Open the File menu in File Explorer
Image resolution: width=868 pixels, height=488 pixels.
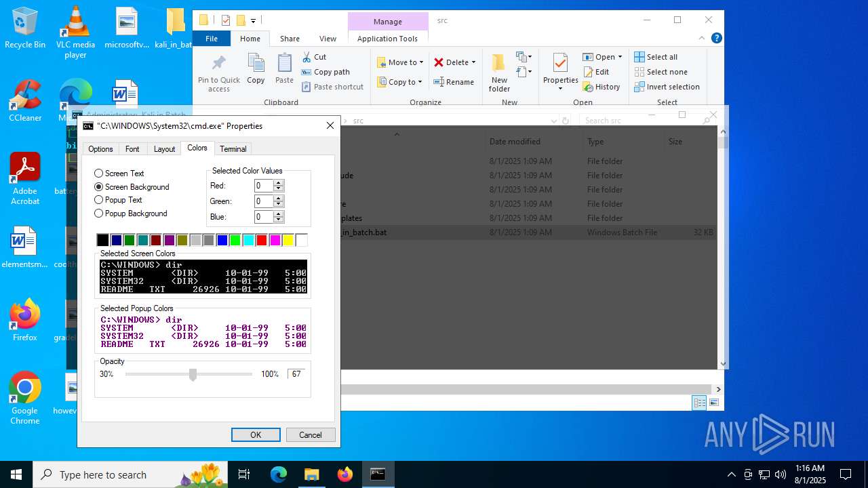pyautogui.click(x=212, y=39)
